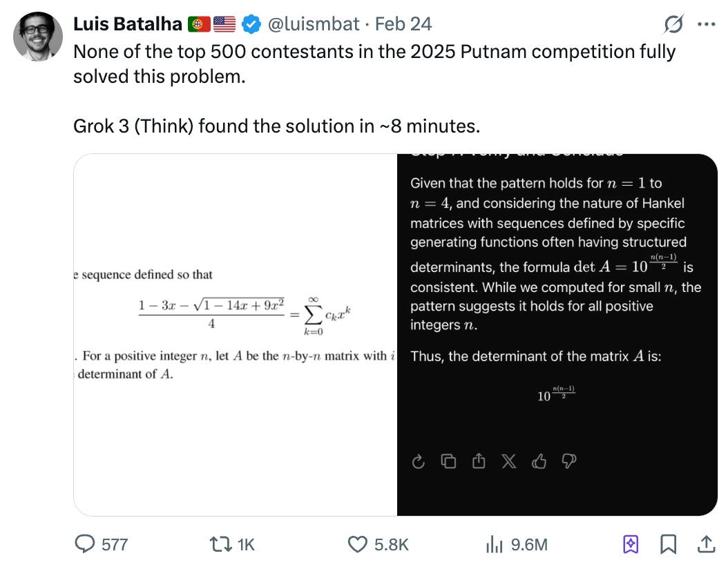This screenshot has height=569, width=728.
Task: Open the three-dot more options menu
Action: 706,24
